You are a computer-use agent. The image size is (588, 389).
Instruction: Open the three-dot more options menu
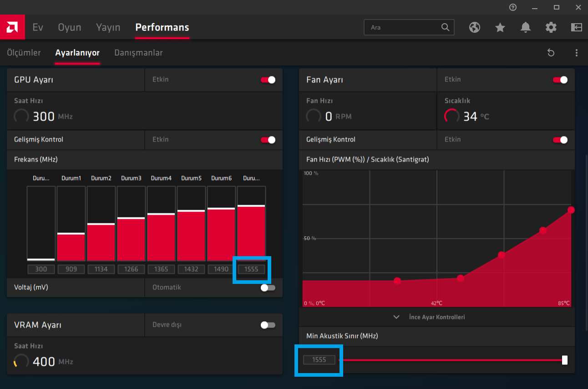click(x=577, y=53)
